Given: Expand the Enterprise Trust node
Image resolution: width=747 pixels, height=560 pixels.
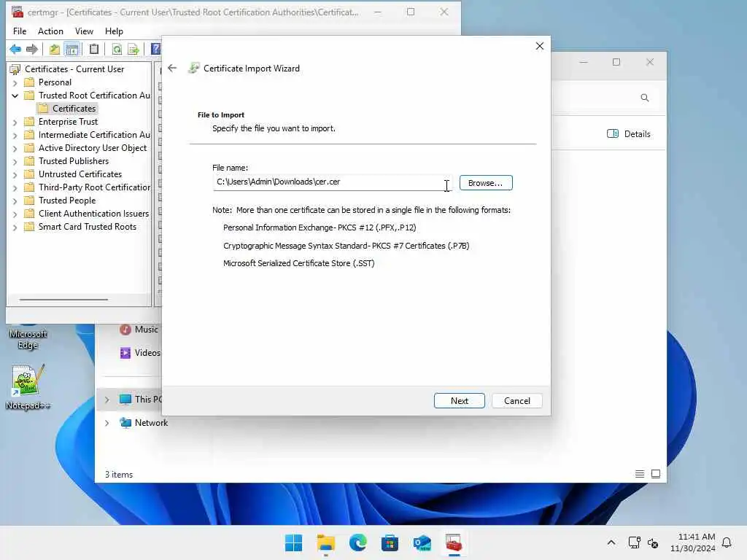Looking at the screenshot, I should click(15, 122).
